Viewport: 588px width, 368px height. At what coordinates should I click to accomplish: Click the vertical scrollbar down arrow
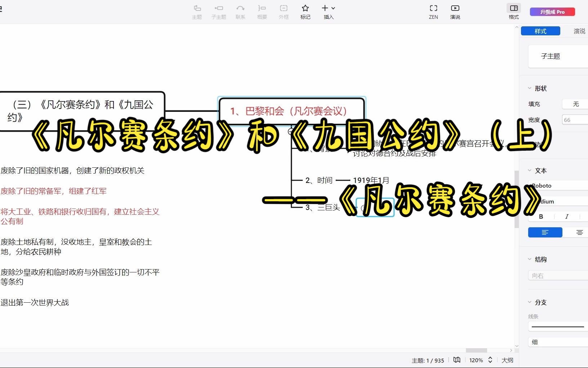[x=517, y=346]
